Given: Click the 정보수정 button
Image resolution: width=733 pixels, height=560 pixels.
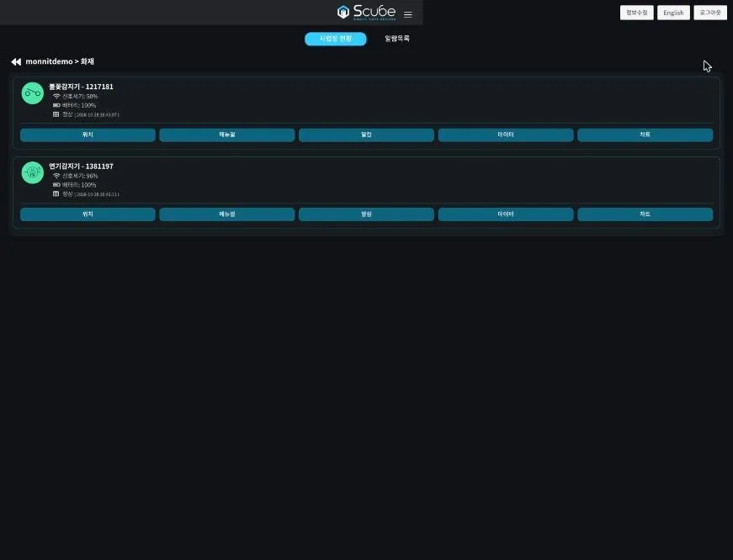Looking at the screenshot, I should [637, 13].
